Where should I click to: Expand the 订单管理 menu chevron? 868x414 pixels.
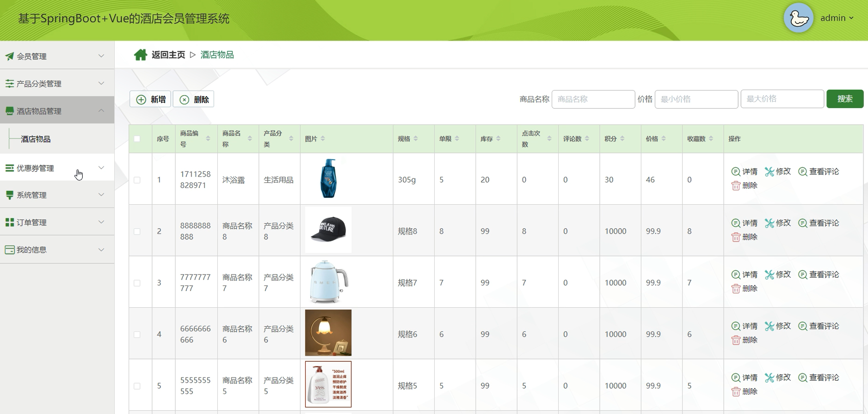click(x=101, y=222)
